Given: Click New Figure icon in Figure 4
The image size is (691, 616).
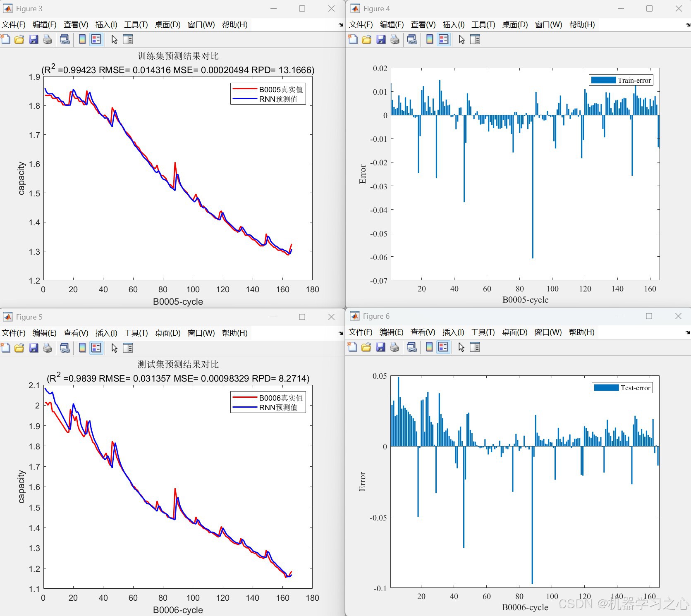Looking at the screenshot, I should click(x=353, y=40).
